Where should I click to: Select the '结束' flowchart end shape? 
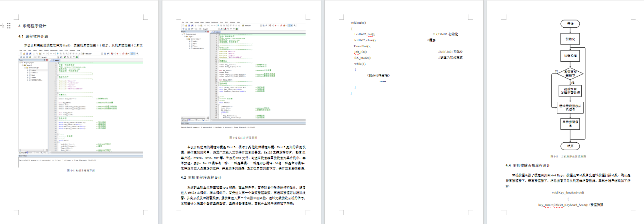(x=570, y=146)
